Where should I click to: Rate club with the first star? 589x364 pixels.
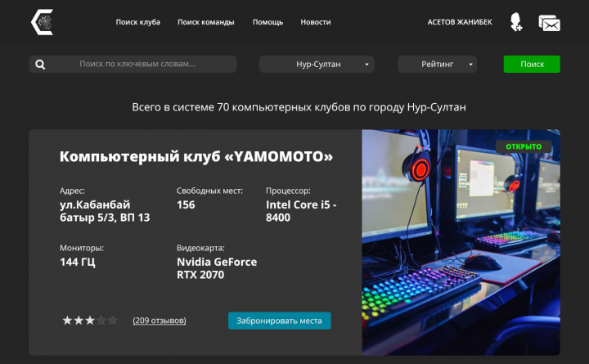(x=67, y=321)
